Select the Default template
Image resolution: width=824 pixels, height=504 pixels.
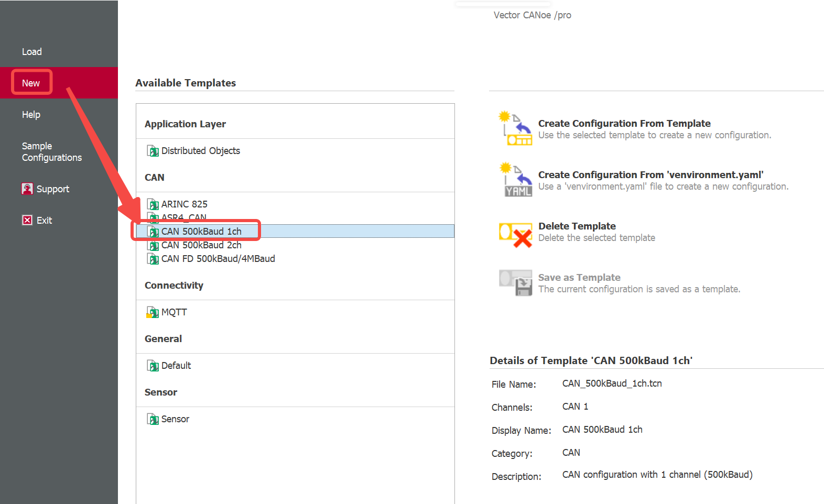[176, 366]
